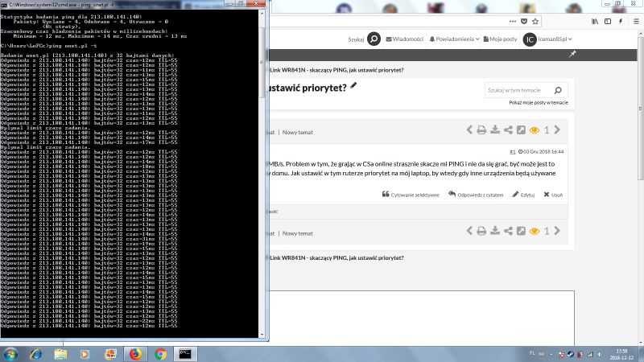Click 'Cytowanie selektywne' button

coord(411,195)
